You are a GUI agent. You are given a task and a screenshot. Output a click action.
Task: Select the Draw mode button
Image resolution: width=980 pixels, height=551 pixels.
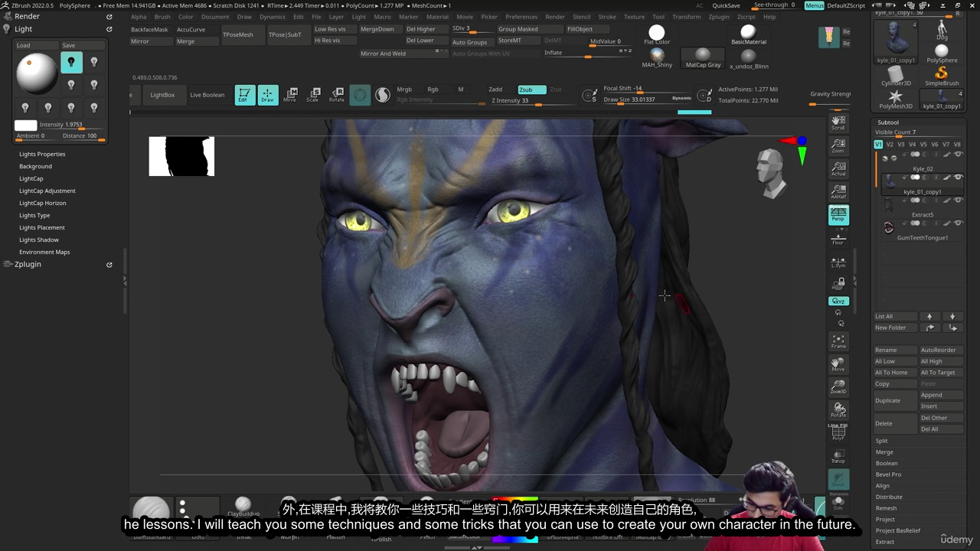point(268,95)
